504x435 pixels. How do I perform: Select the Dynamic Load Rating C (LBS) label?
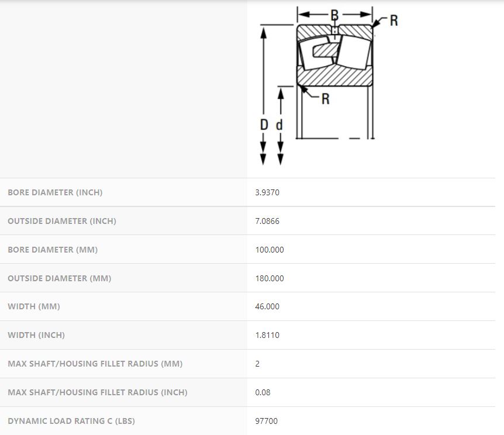[71, 421]
